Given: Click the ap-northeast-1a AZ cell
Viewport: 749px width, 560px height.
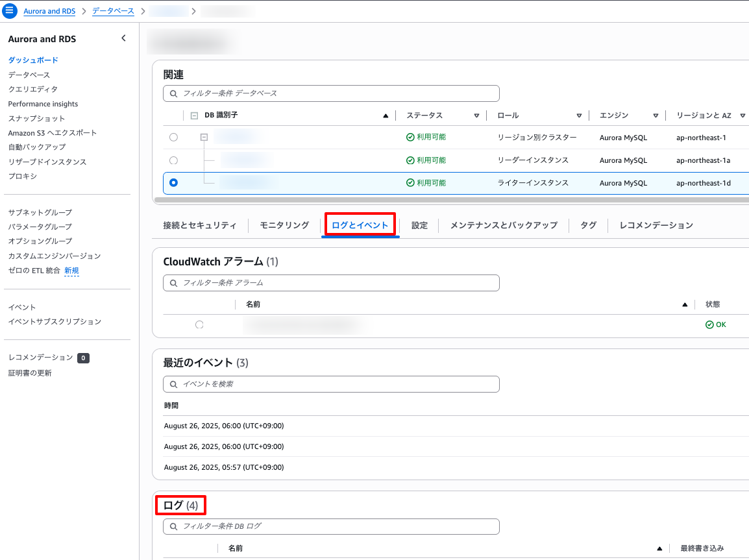Looking at the screenshot, I should (703, 160).
